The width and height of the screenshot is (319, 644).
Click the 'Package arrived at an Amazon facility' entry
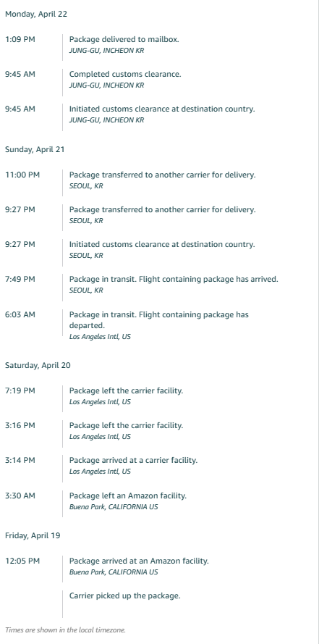pos(139,561)
